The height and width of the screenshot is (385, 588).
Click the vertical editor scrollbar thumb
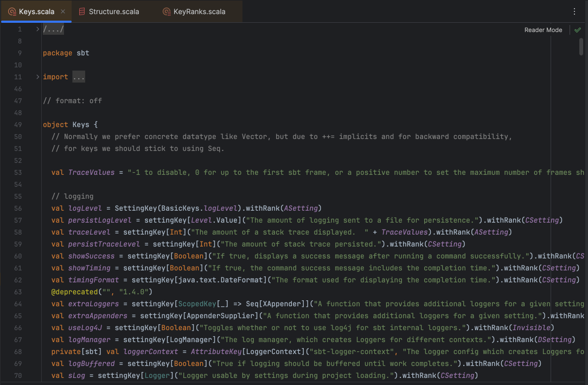581,47
